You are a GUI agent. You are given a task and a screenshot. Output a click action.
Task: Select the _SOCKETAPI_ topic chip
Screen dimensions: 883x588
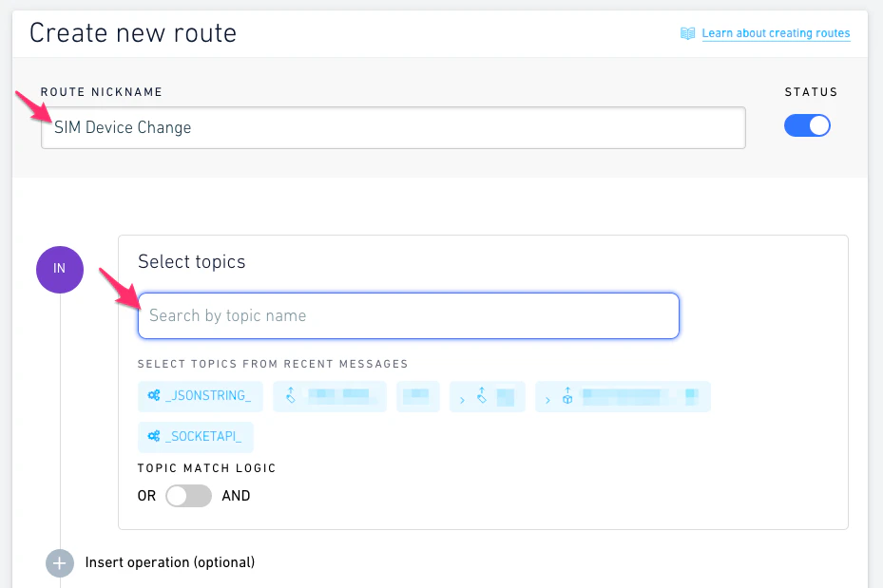pos(195,437)
